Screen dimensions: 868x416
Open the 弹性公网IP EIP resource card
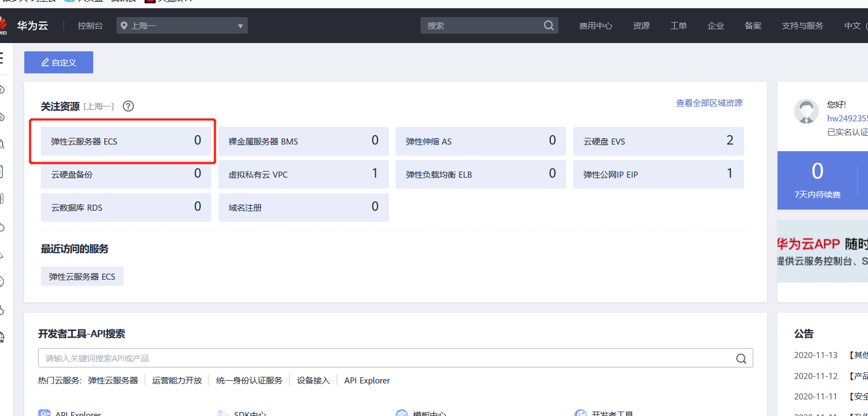point(658,174)
